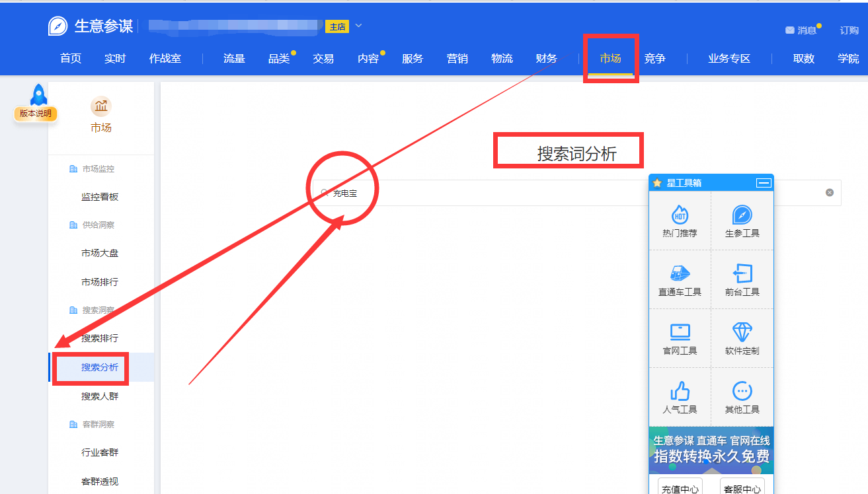Click the 指数转换永久免费 banner

pos(711,450)
